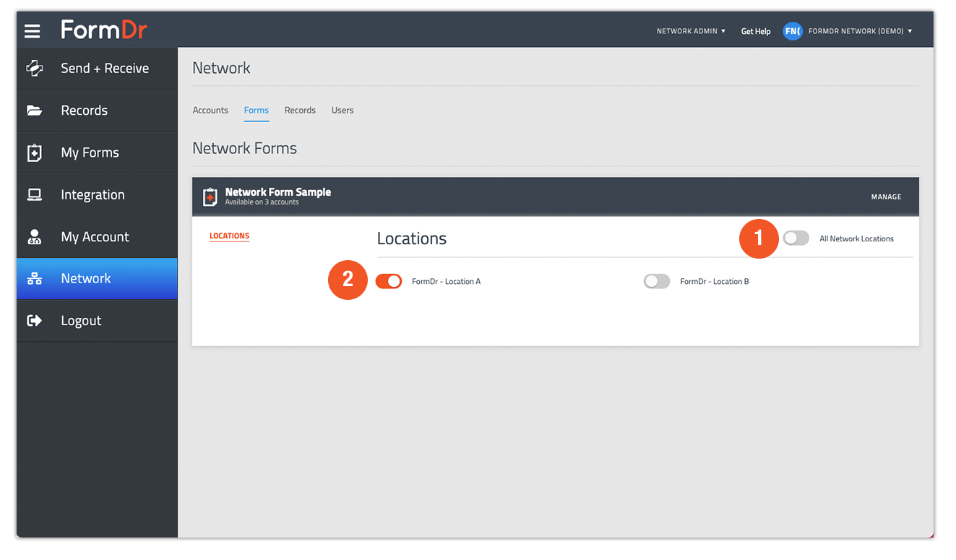This screenshot has height=560, width=956.
Task: Open the Network Admin dropdown
Action: coord(691,31)
